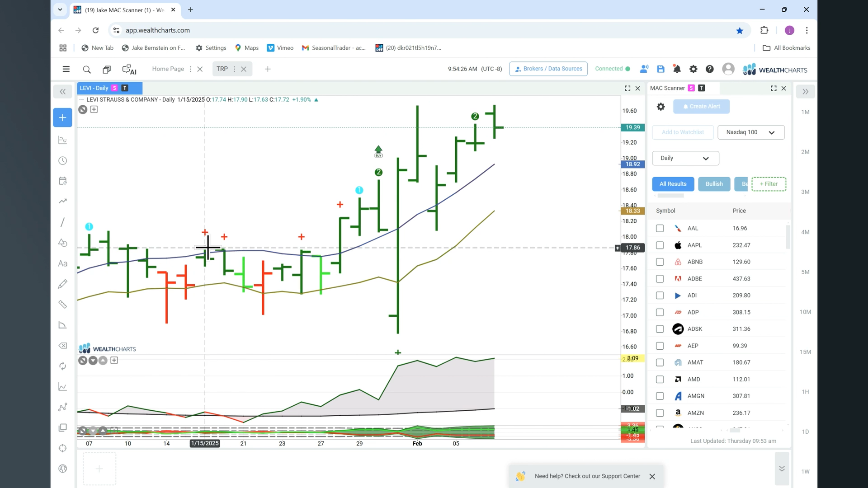Open browser extensions puzzle icon
Image resolution: width=868 pixels, height=488 pixels.
(764, 30)
